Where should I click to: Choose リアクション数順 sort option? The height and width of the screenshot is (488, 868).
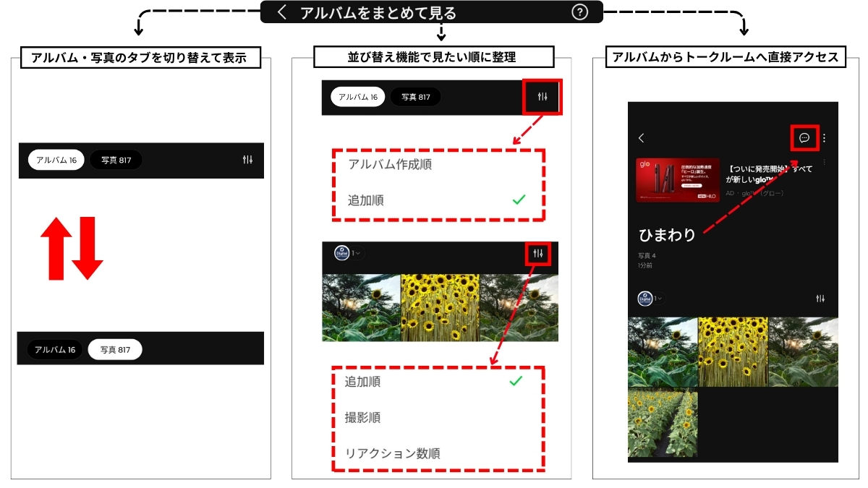click(392, 453)
